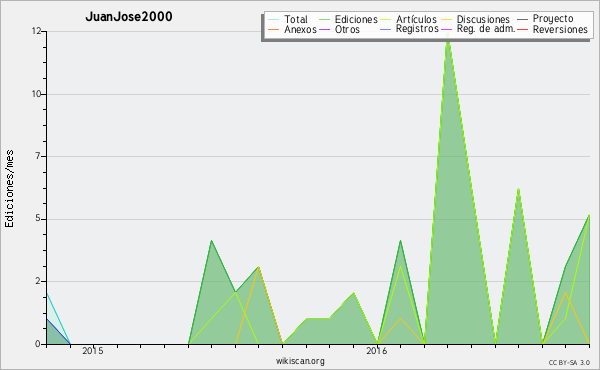Click the y-axis value 5
600x370 pixels.
pyautogui.click(x=38, y=218)
